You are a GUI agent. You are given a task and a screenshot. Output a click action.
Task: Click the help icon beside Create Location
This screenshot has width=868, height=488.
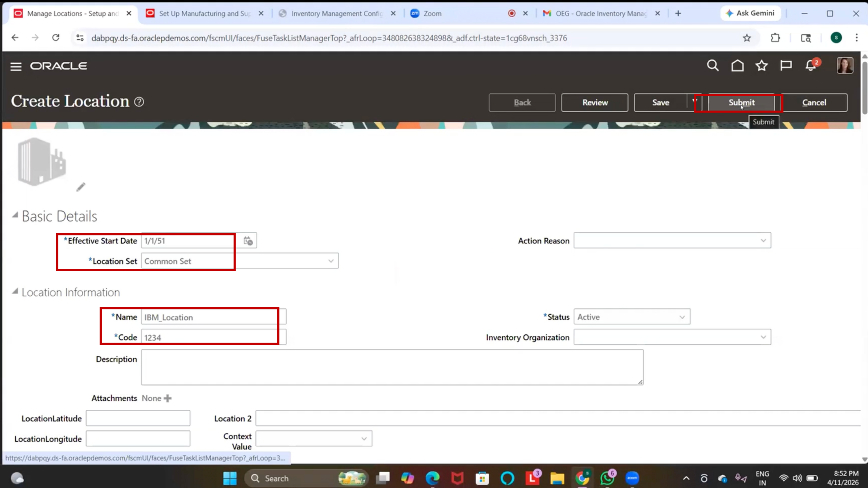139,102
